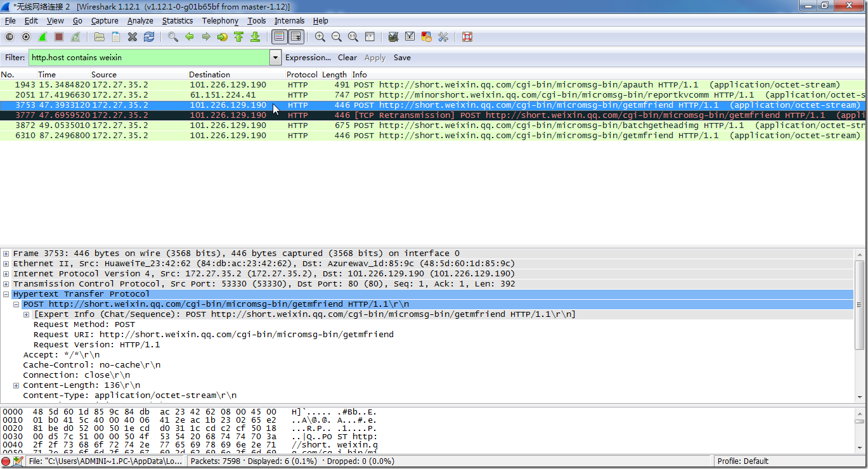Collapse the Hypertext Transfer Protocol node
Viewport: 868px width, 469px height.
click(6, 294)
